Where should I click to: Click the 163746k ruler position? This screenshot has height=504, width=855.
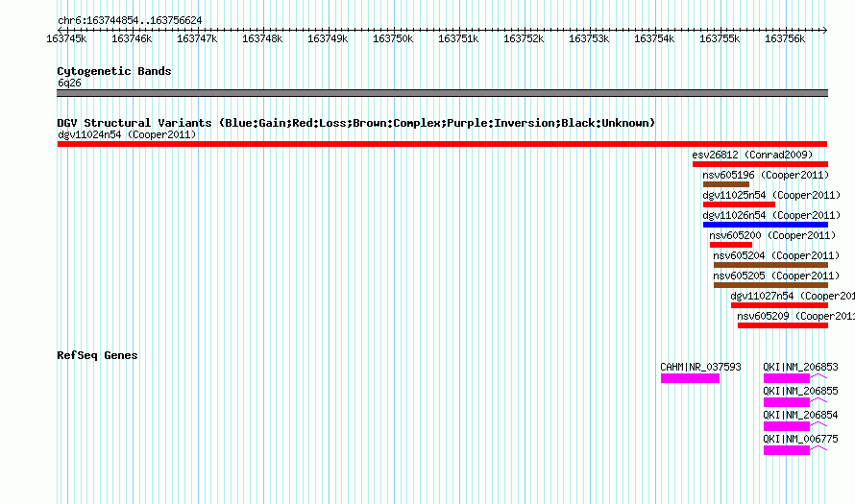coord(132,38)
